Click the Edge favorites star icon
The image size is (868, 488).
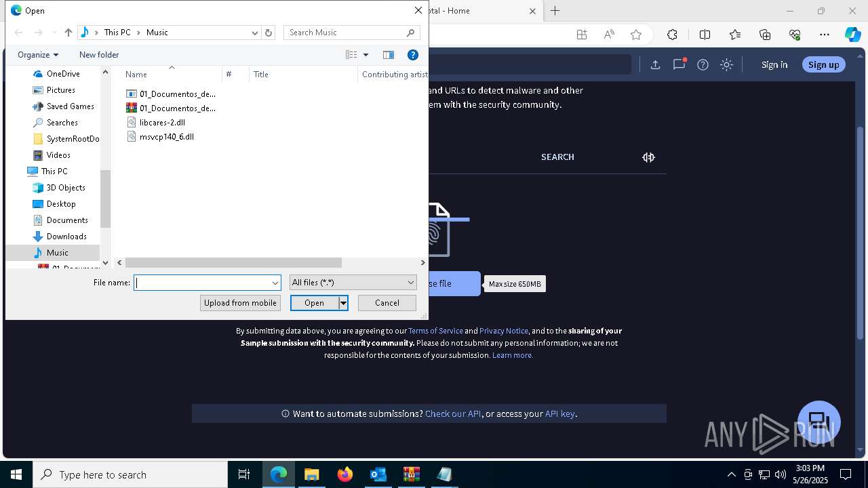[x=636, y=35]
